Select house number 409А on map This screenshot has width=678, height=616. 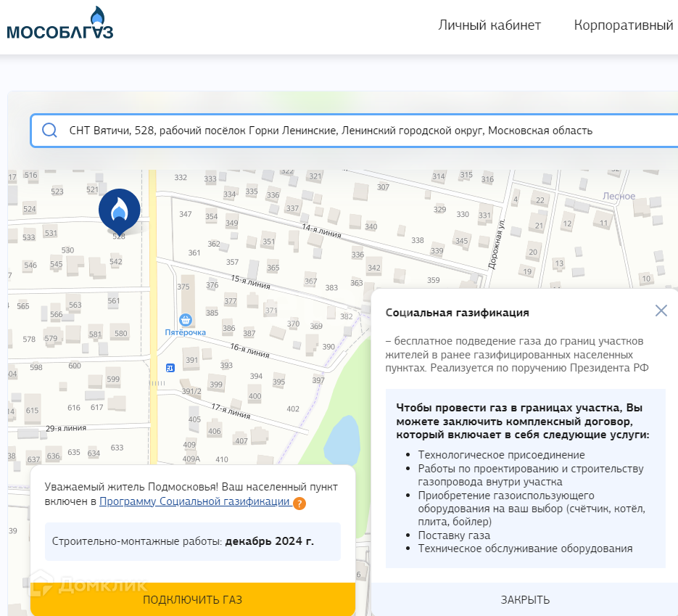click(x=191, y=459)
